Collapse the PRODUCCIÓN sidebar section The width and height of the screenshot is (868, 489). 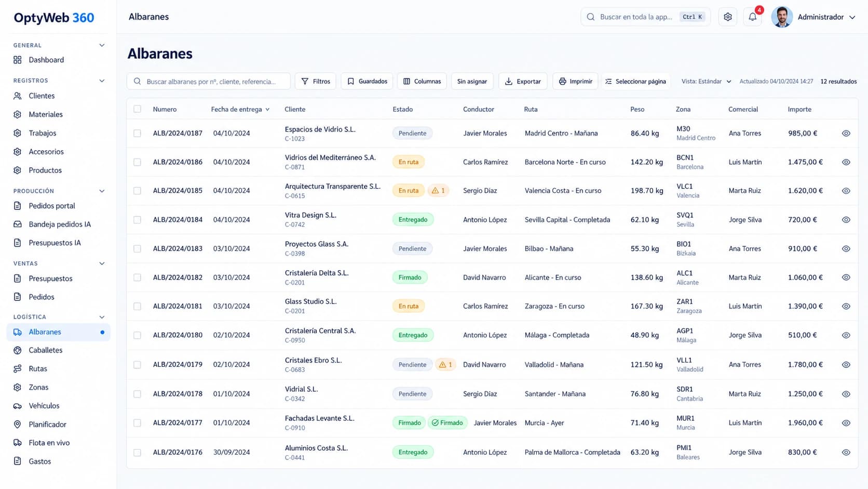coord(102,191)
